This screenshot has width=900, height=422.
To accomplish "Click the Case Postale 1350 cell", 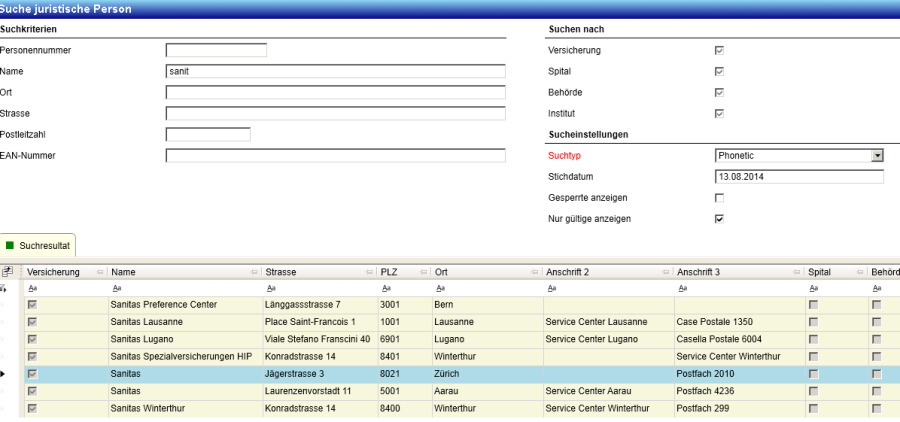I will [x=740, y=322].
